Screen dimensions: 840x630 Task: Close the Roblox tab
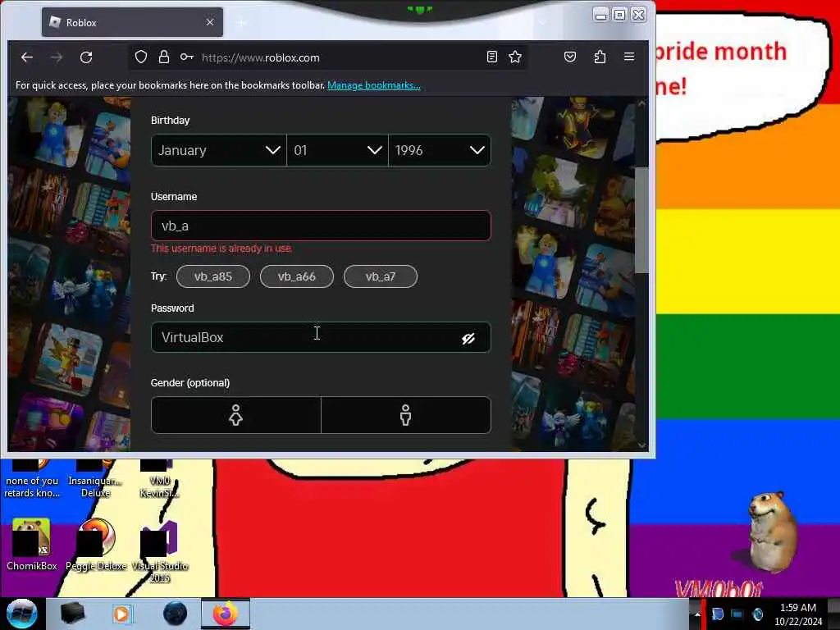(x=210, y=22)
